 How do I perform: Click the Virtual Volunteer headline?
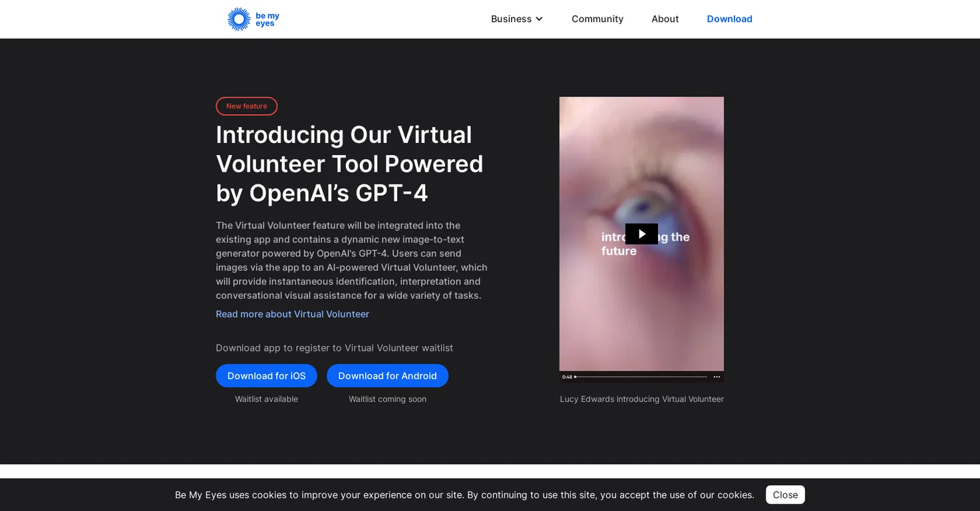coord(349,164)
